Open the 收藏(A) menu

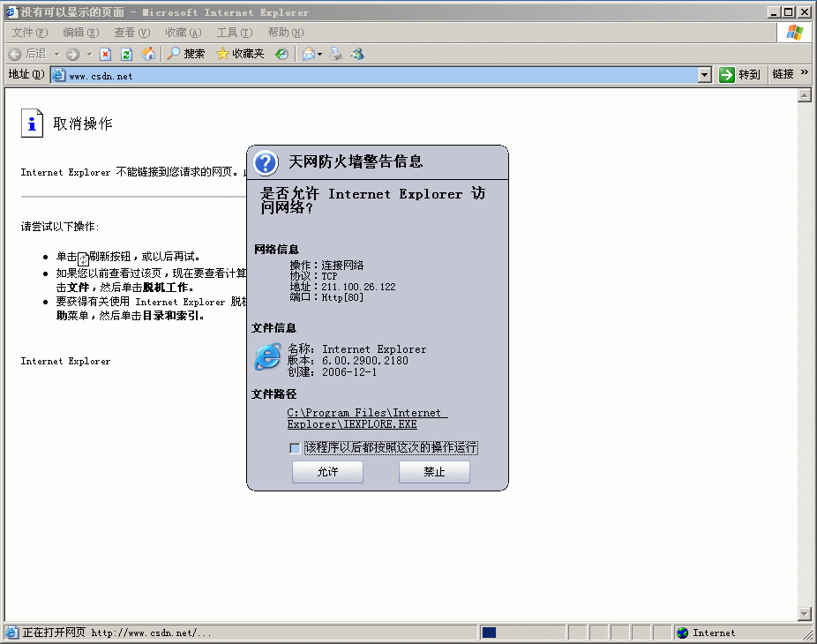pyautogui.click(x=184, y=33)
